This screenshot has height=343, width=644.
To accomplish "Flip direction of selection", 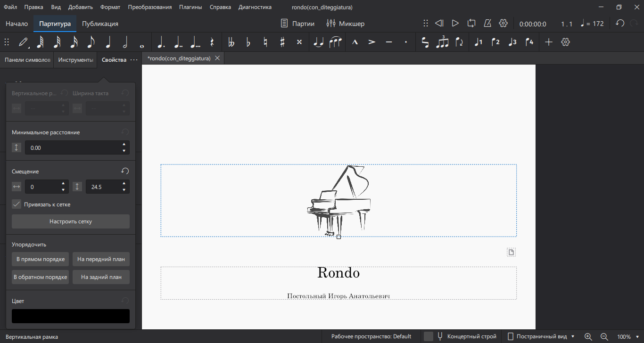I will [459, 42].
